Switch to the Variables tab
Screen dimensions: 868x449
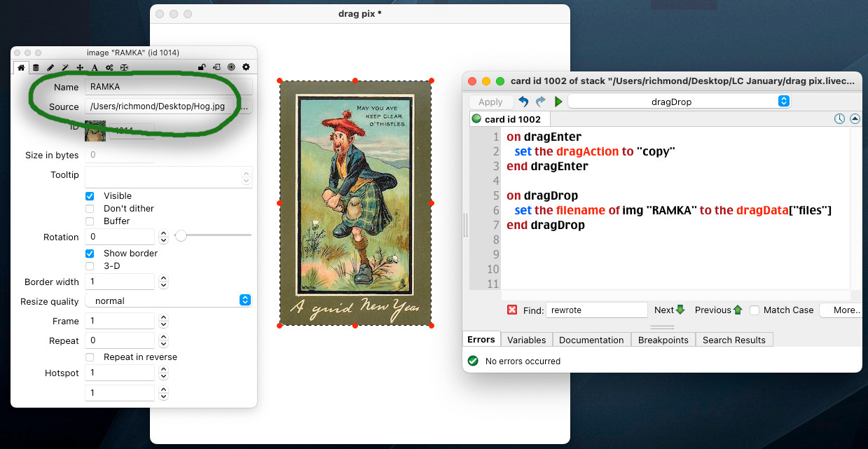(526, 340)
